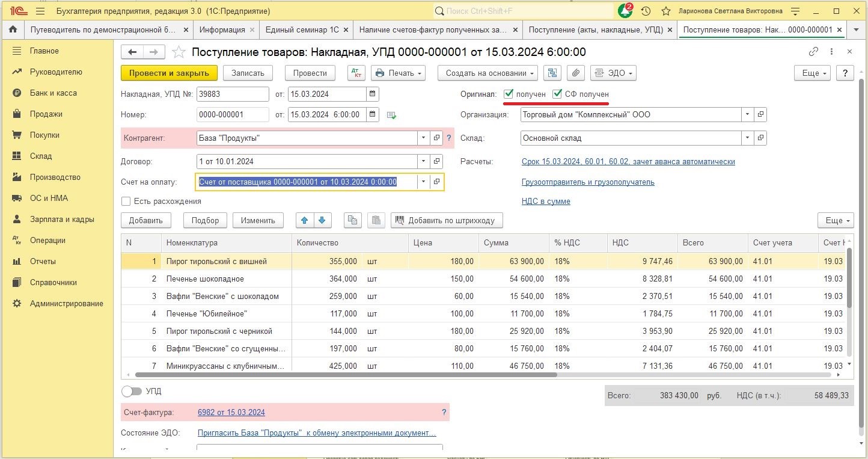The image size is (868, 459).
Task: Paste rows icon in table toolbar
Action: 376,220
